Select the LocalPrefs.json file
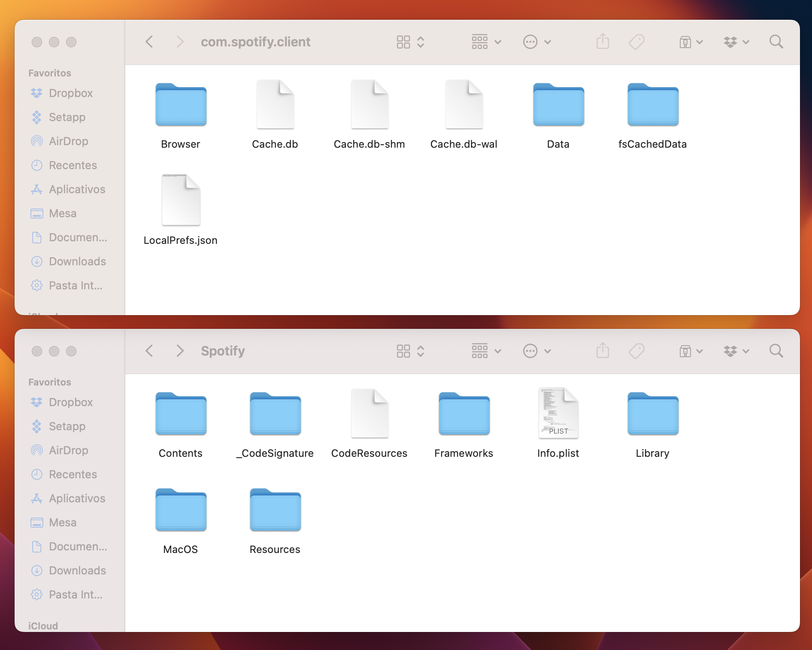This screenshot has width=812, height=650. (x=181, y=200)
